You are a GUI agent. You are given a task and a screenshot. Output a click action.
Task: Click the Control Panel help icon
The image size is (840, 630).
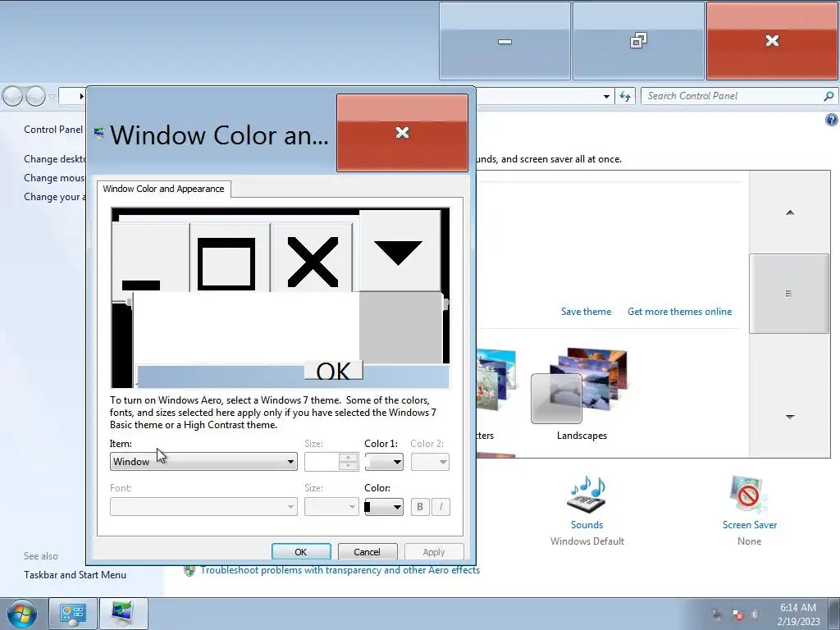[x=832, y=120]
